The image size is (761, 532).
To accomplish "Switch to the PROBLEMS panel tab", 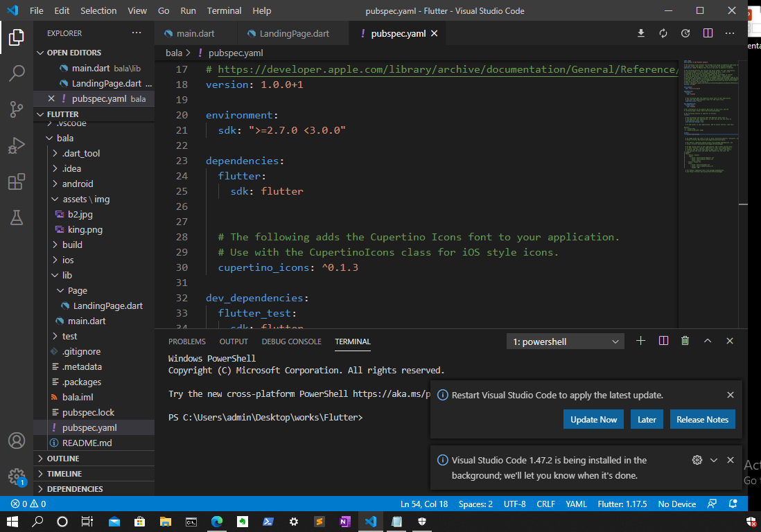I will pyautogui.click(x=187, y=342).
